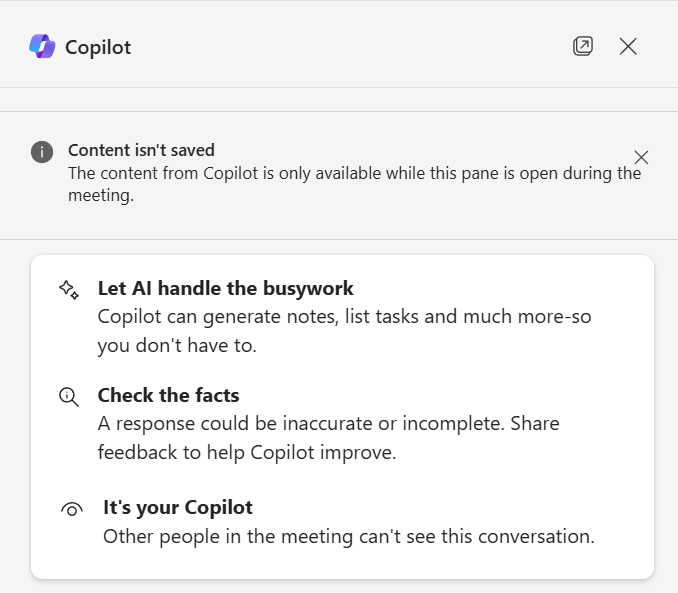
Task: Select the Copilot title text in header
Action: [x=98, y=47]
